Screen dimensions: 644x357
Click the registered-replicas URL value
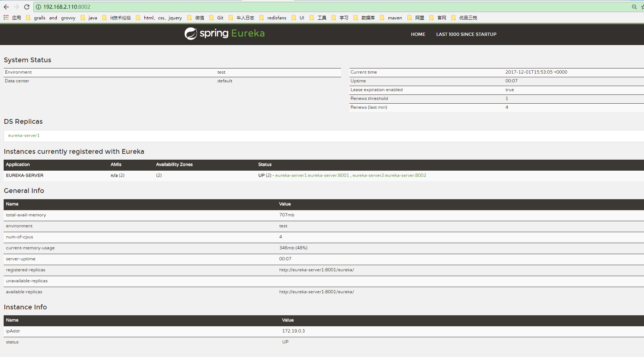tap(317, 270)
